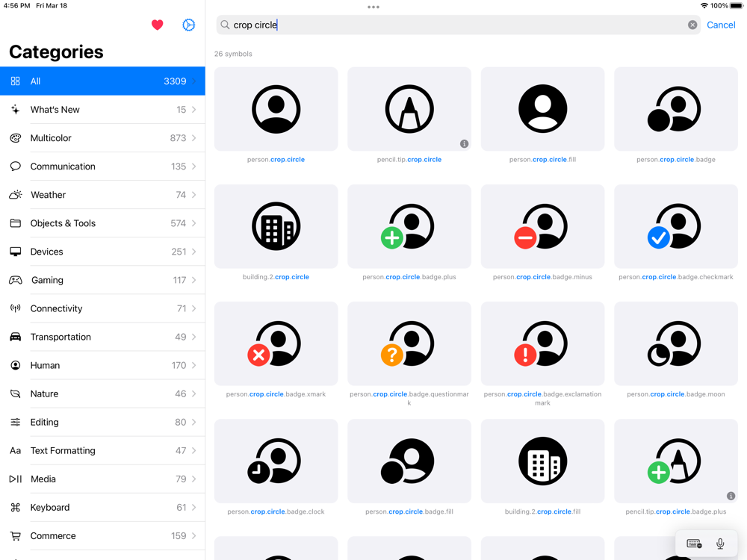Select the pencil.tip.crop.circle symbol
Screen dimensions: 747x560
click(x=409, y=109)
